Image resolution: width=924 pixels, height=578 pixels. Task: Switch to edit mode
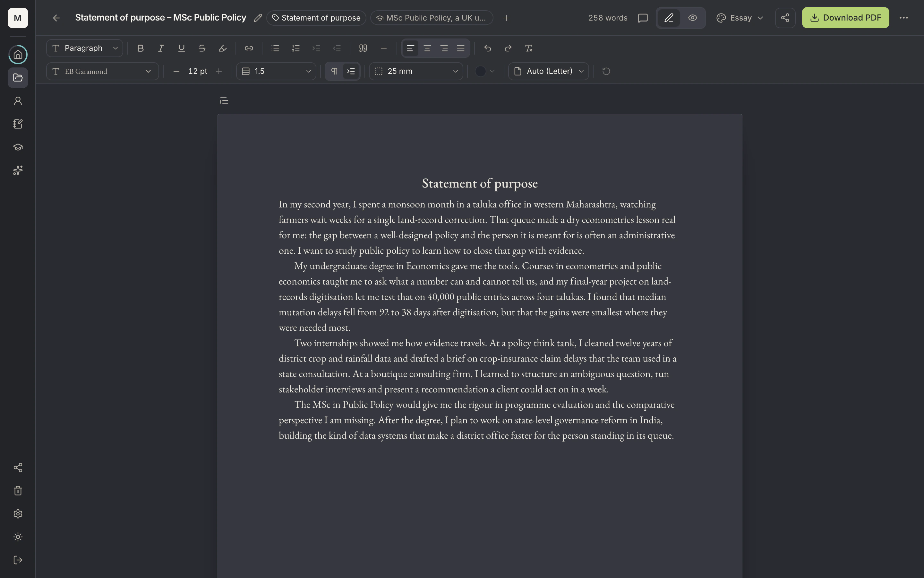point(669,18)
